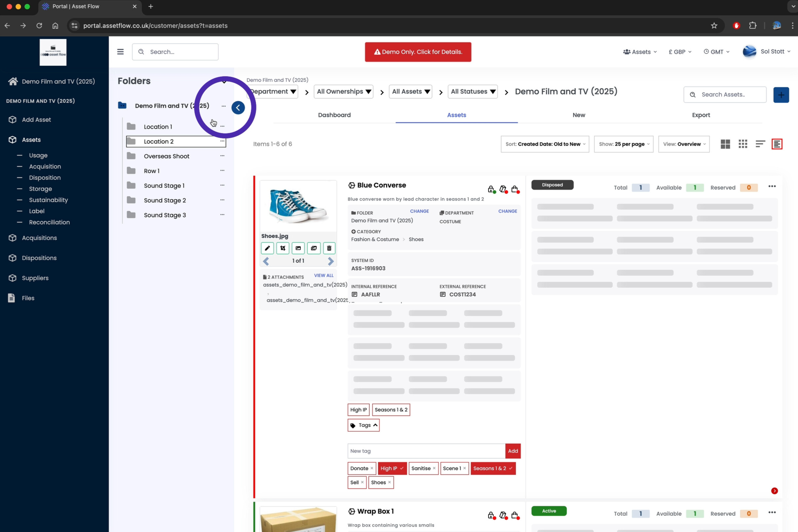Toggle the Sanitise tag
This screenshot has width=798, height=532.
coord(423,468)
